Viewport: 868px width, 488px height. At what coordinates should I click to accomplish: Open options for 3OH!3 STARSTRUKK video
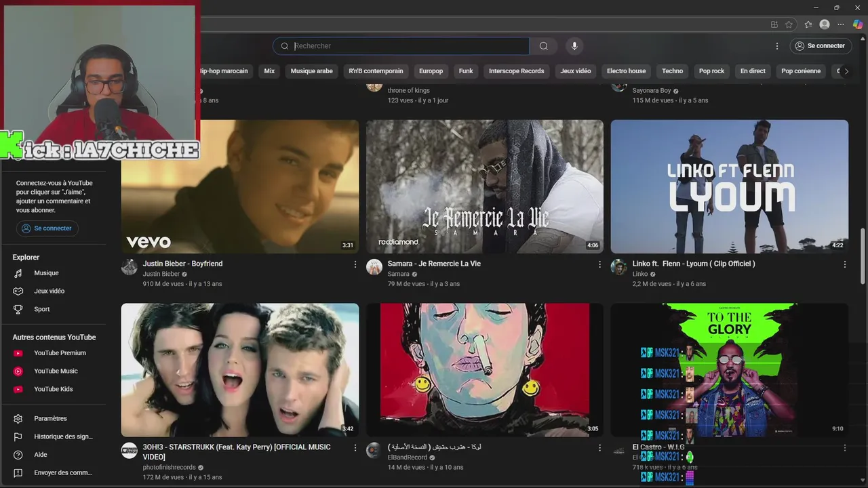(355, 448)
